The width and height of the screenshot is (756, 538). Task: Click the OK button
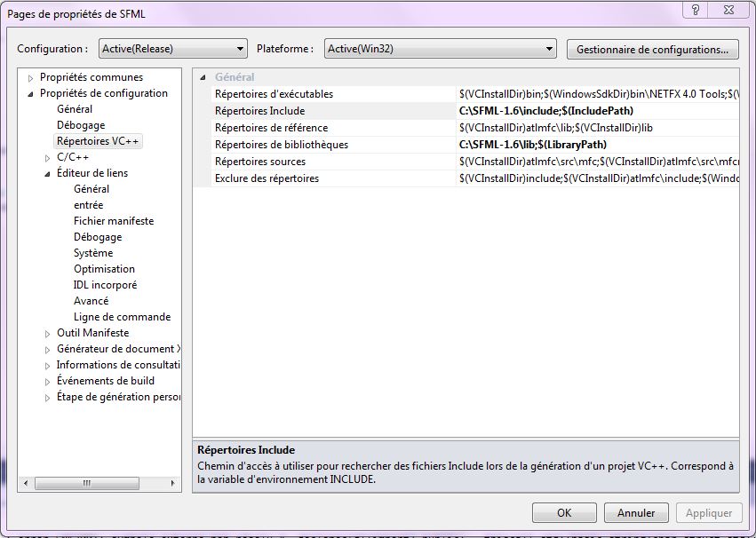click(564, 512)
